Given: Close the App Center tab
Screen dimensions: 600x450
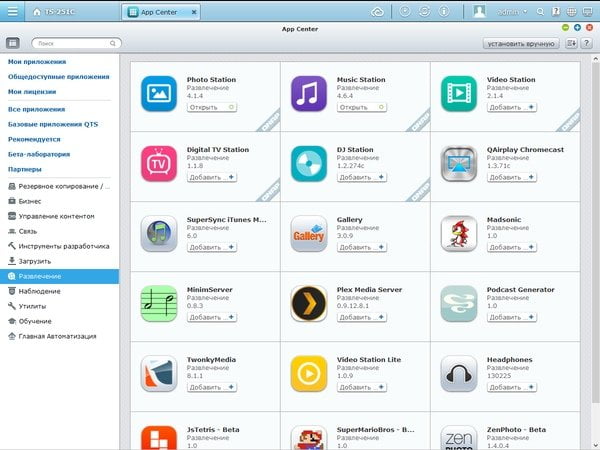Looking at the screenshot, I should click(x=194, y=12).
